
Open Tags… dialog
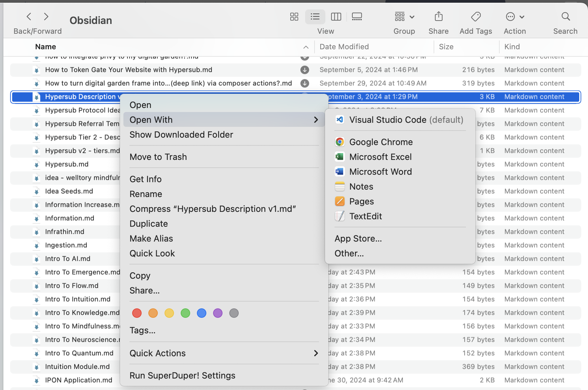pyautogui.click(x=224, y=330)
